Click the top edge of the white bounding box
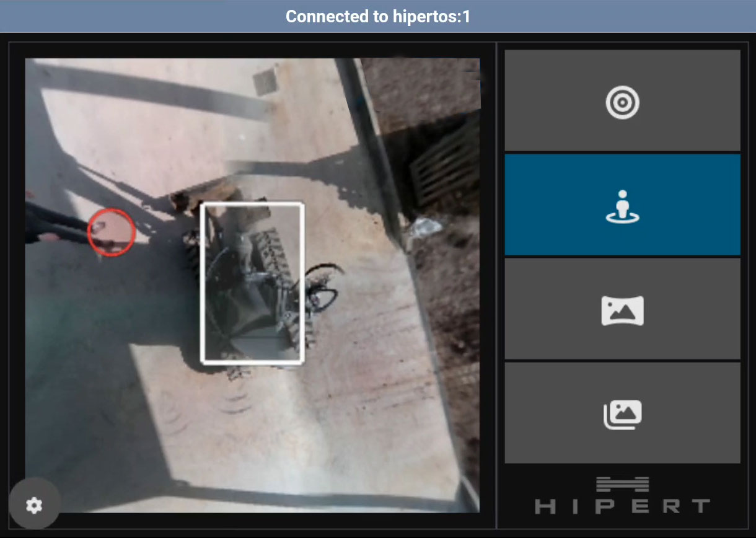This screenshot has width=756, height=538. pyautogui.click(x=252, y=205)
